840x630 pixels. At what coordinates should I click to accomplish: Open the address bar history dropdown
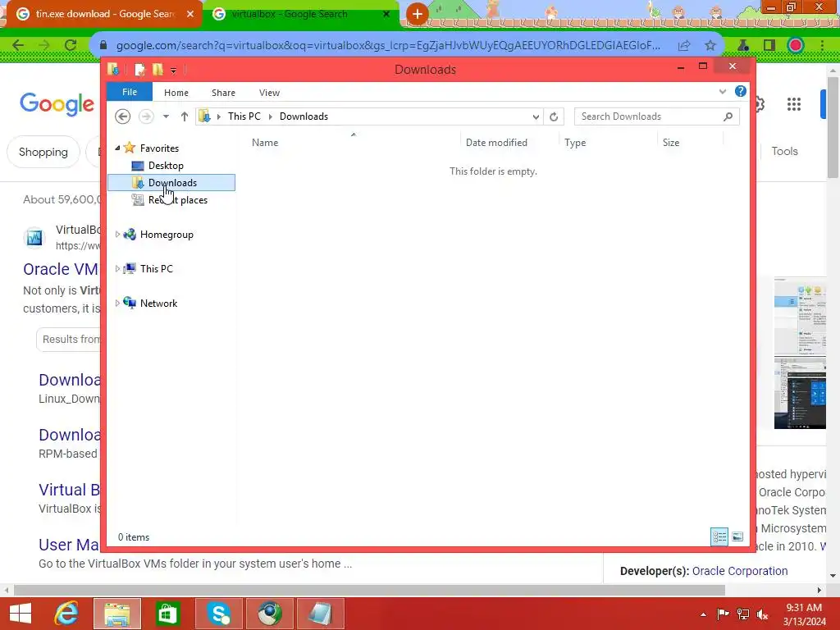point(536,116)
